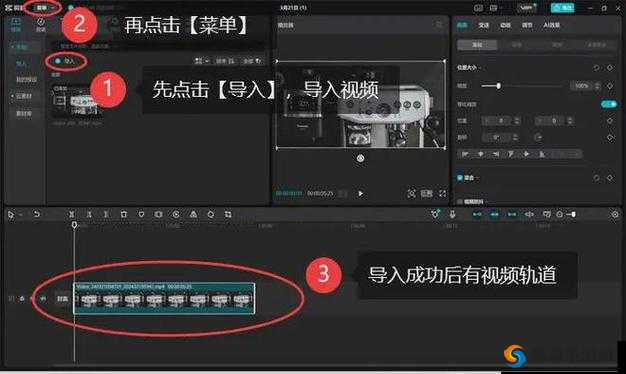Select the imported video thumbnail in media panel
626x374 pixels.
pos(77,101)
